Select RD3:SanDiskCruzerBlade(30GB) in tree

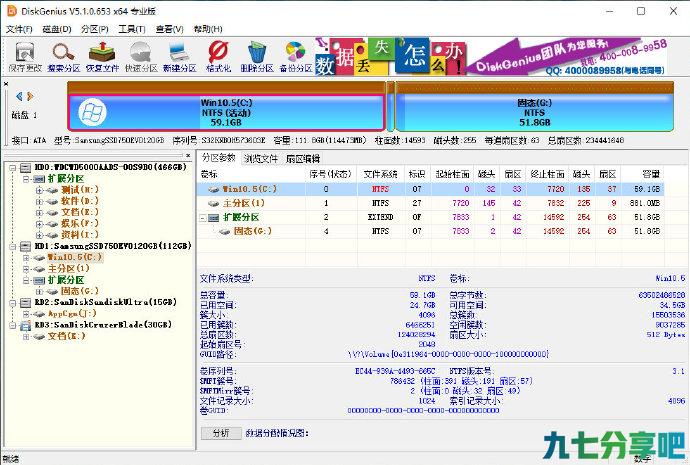click(x=103, y=325)
